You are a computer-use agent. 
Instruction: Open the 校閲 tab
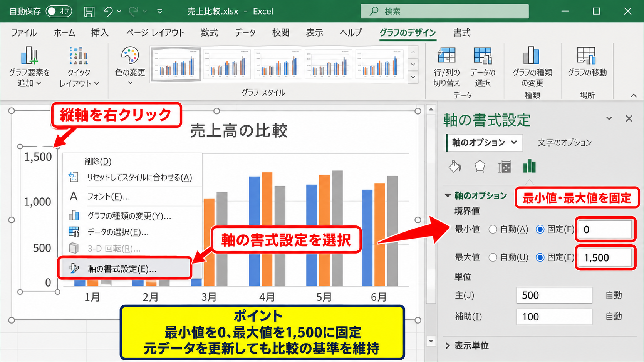click(281, 33)
